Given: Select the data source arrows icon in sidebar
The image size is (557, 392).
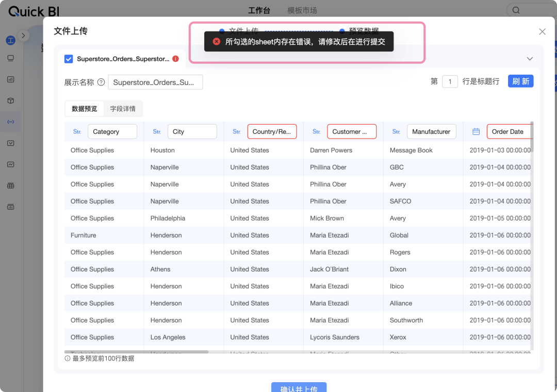Looking at the screenshot, I should pos(10,122).
